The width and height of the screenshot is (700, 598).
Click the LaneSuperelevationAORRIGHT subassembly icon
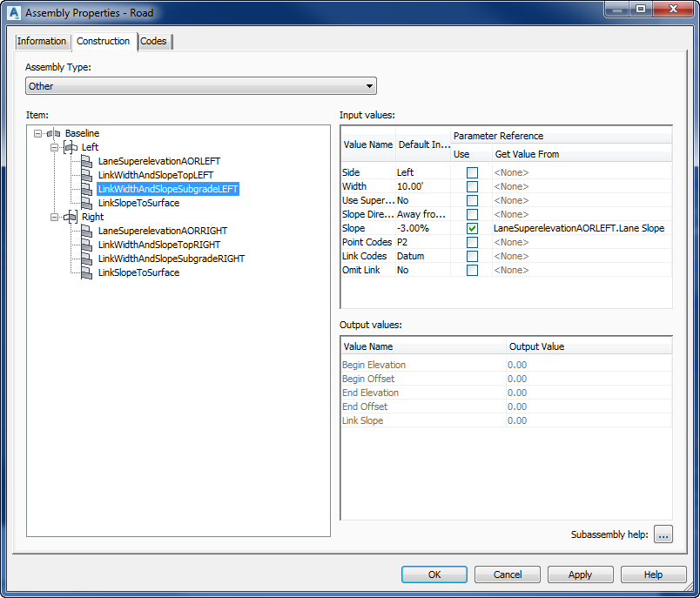point(85,231)
